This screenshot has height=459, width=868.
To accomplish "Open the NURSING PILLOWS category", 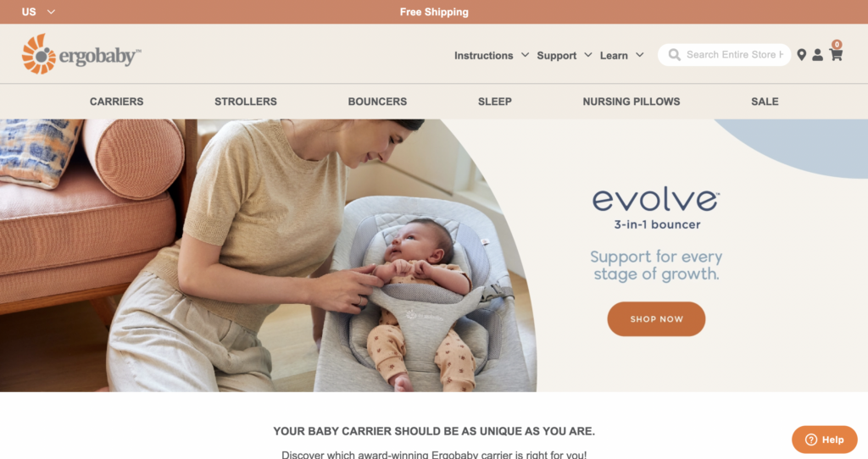I will [631, 102].
